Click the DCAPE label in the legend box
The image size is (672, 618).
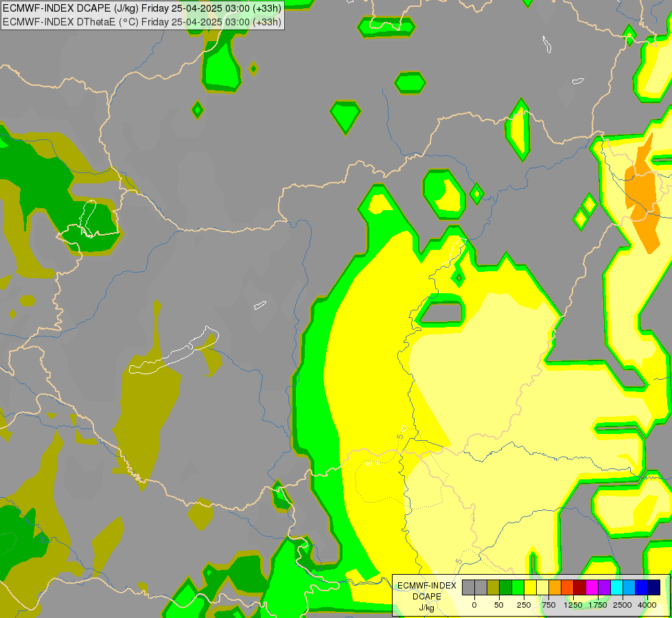[427, 597]
